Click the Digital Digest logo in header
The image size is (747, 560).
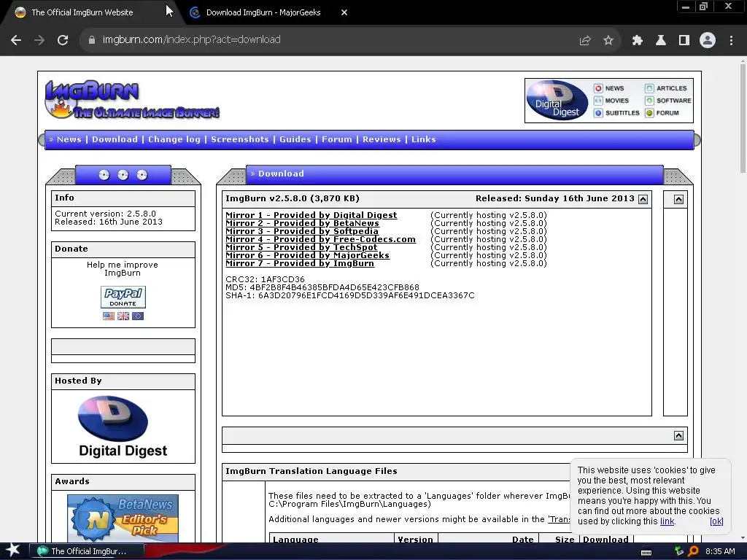tap(557, 100)
